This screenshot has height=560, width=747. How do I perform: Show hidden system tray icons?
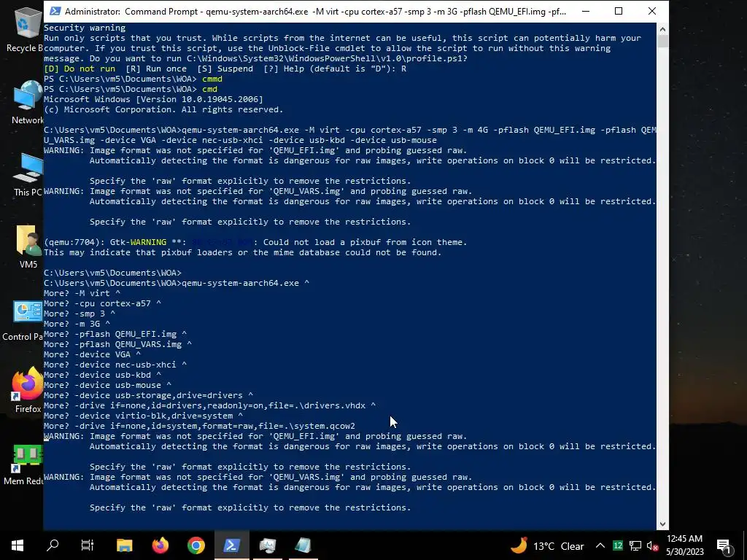(x=600, y=545)
